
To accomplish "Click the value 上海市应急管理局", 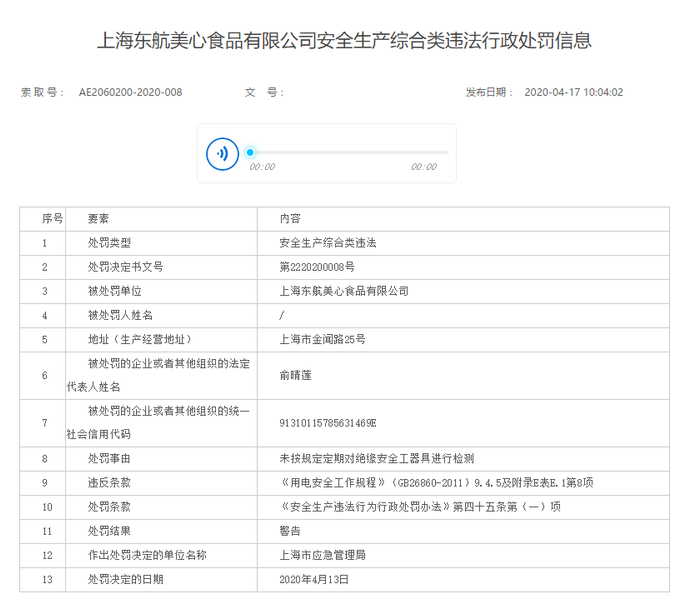I will click(322, 555).
